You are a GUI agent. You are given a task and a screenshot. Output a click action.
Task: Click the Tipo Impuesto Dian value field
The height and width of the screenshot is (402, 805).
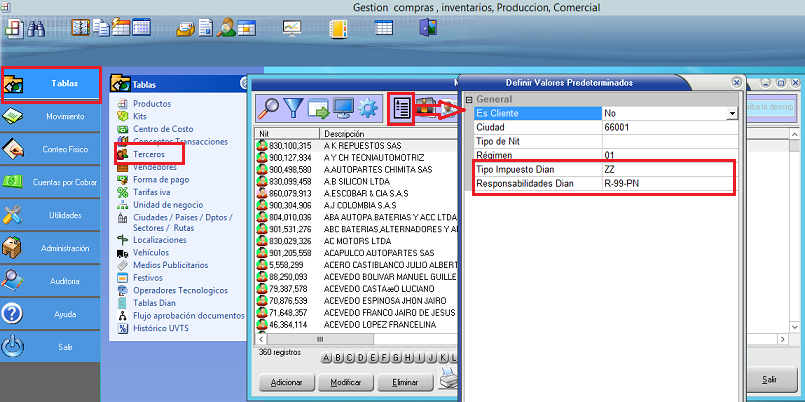pos(668,170)
